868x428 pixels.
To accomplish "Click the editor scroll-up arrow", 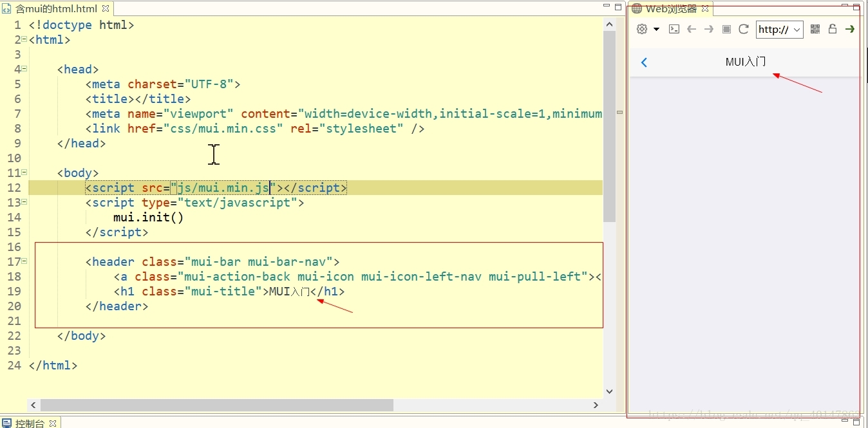I will (x=610, y=23).
